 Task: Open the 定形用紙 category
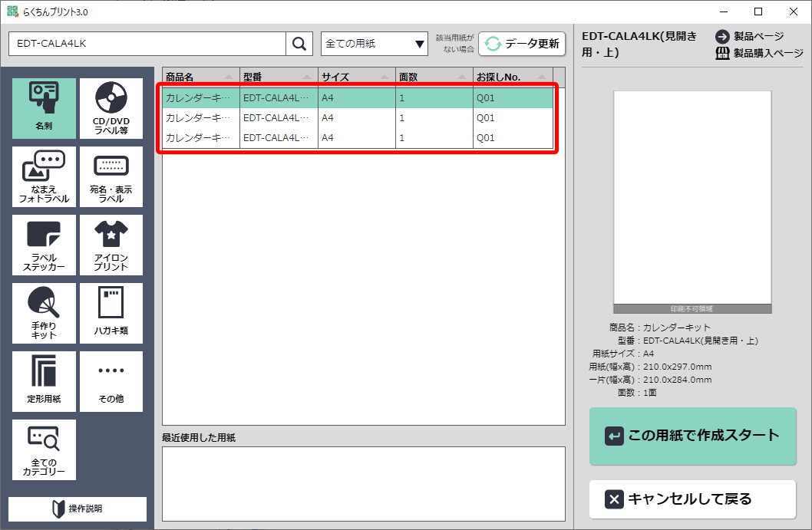pos(44,381)
